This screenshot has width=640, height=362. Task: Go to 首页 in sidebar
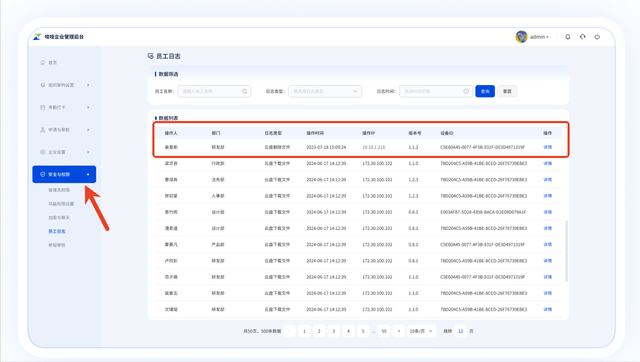pos(53,62)
